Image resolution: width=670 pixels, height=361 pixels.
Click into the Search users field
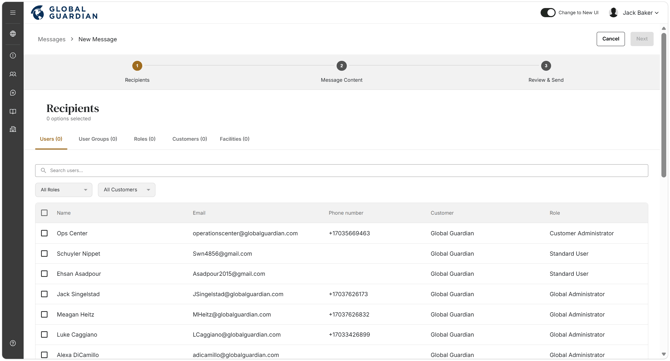[341, 170]
